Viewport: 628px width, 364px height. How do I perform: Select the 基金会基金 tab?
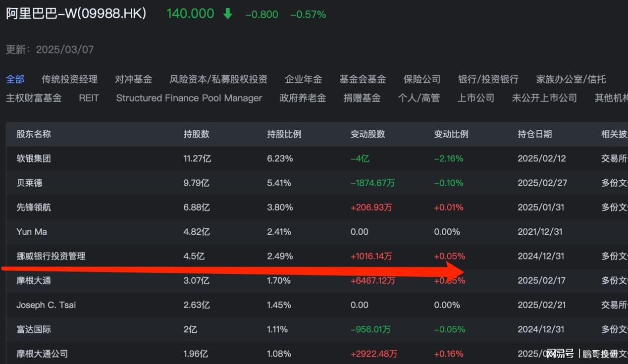tap(363, 79)
